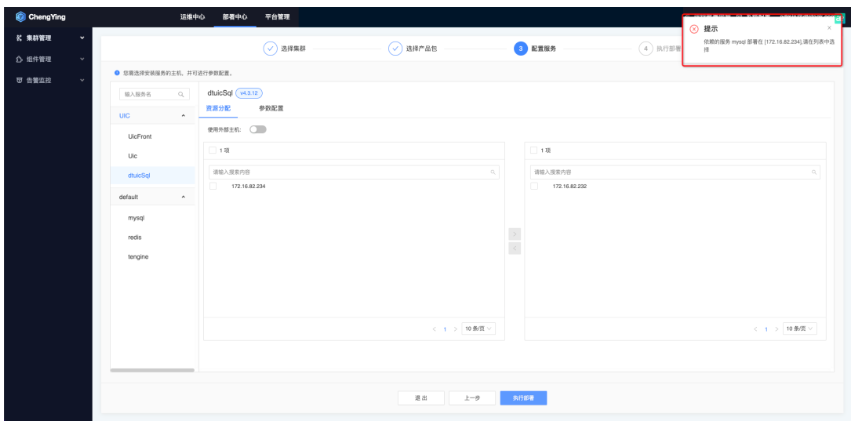Click next page arrow in left panel

tap(455, 329)
